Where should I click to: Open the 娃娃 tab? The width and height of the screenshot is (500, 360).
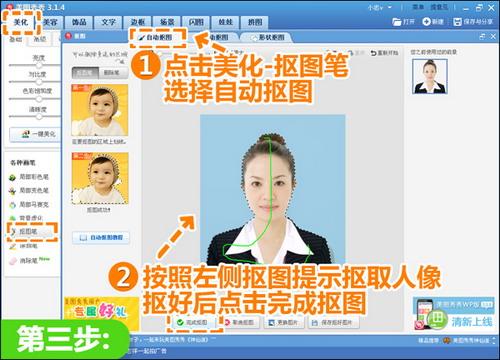coord(225,22)
